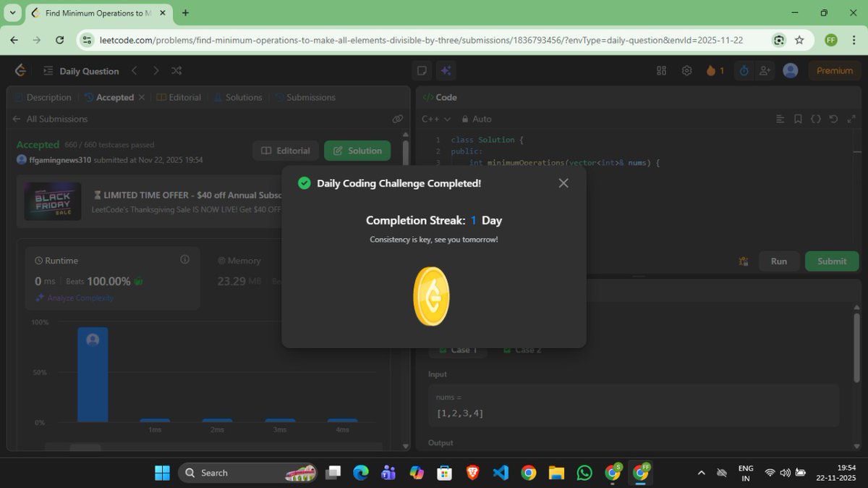Viewport: 868px width, 488px height.
Task: Advance to next question with chevron
Action: click(156, 70)
